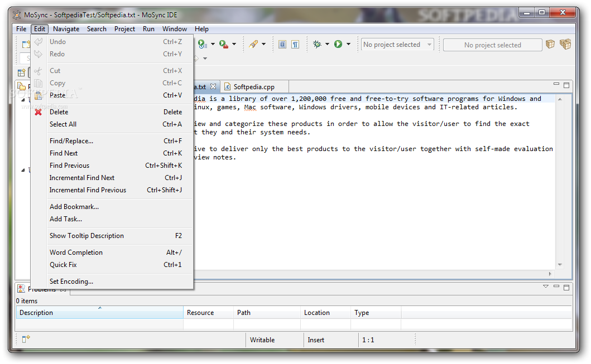Choose Incremental Find Next entry
Image resolution: width=591 pixels, height=364 pixels.
click(112, 178)
